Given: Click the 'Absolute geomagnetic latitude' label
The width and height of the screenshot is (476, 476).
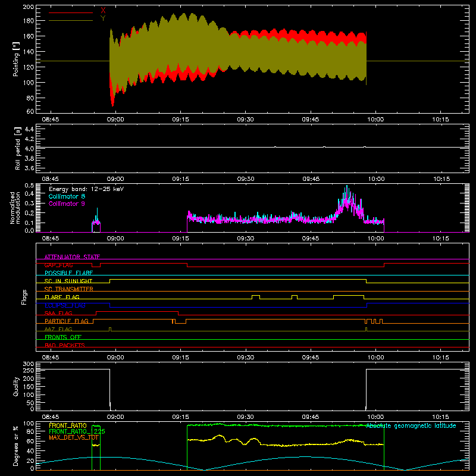Looking at the screenshot, I should 411,426.
